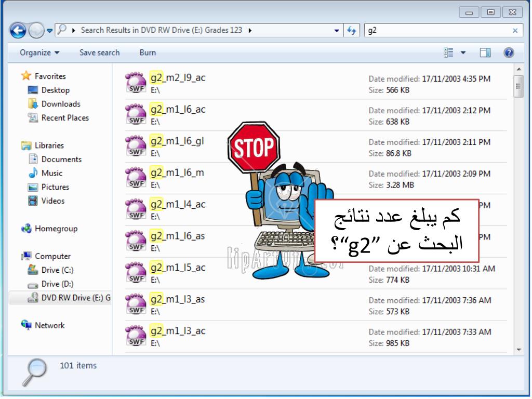Click inside the search box containing g2

[x=437, y=31]
